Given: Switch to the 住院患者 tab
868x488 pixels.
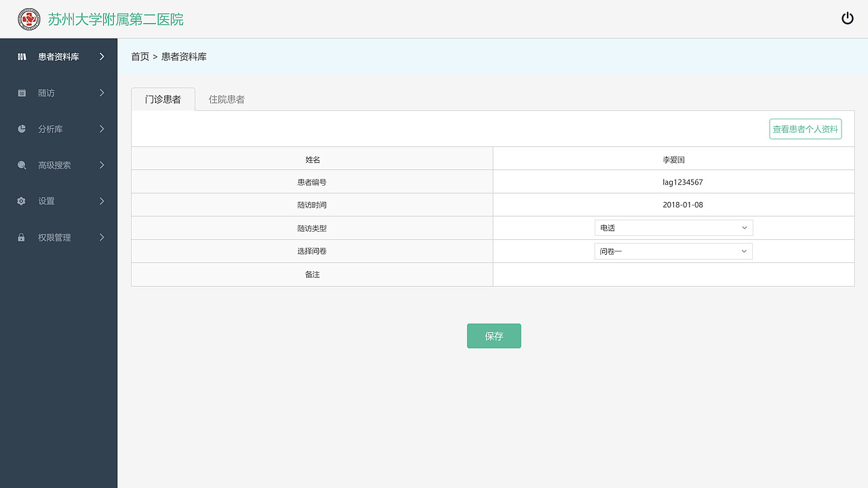Looking at the screenshot, I should tap(226, 99).
